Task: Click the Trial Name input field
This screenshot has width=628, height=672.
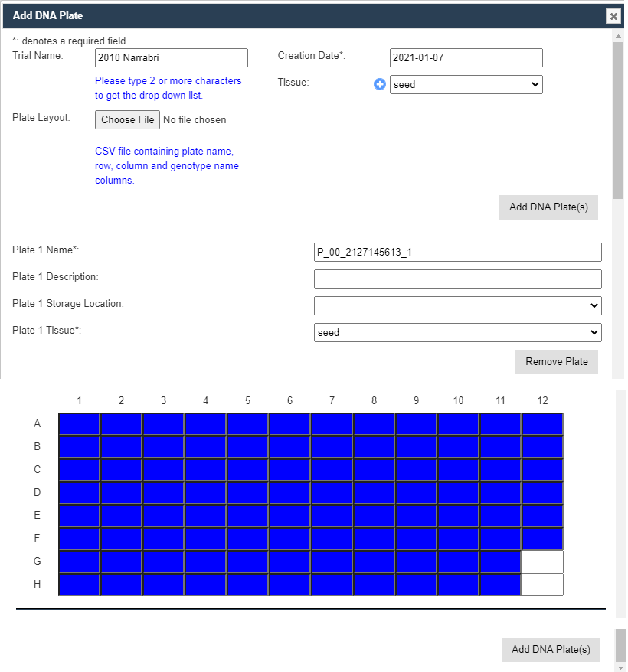Action: click(172, 57)
